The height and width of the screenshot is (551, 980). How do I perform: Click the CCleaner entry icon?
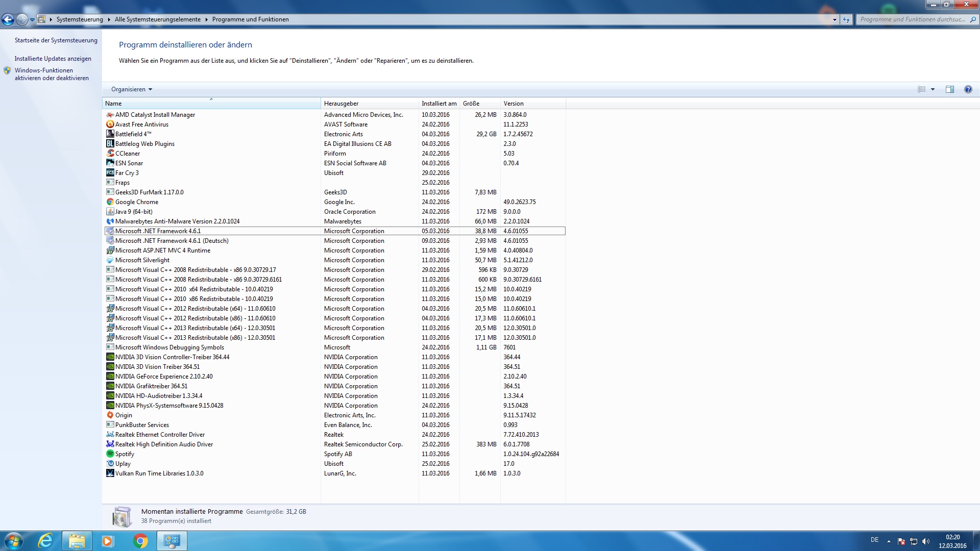point(110,154)
